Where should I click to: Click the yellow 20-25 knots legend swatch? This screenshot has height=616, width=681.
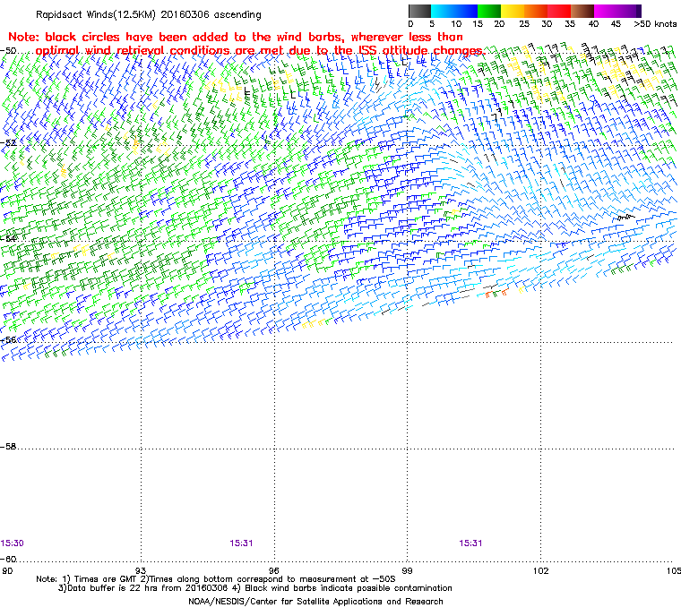[513, 11]
